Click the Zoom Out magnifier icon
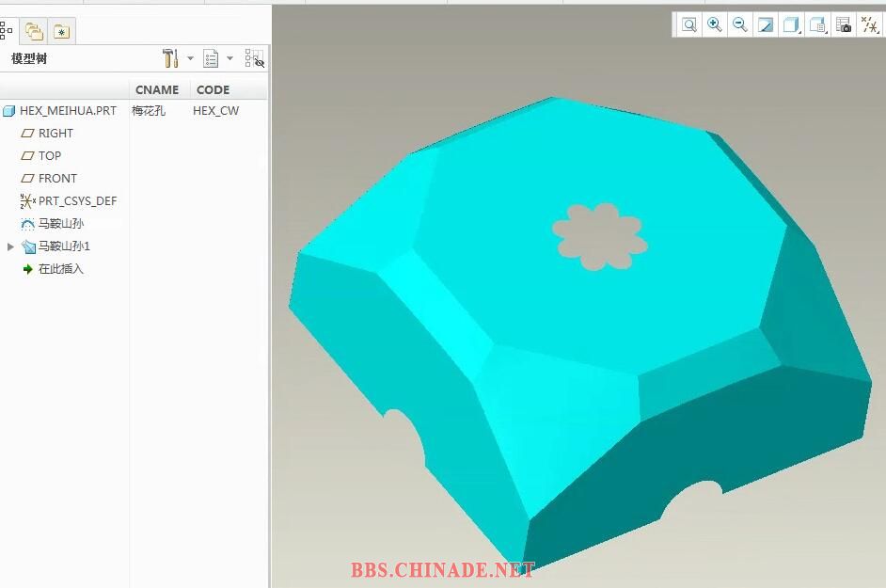The height and width of the screenshot is (588, 886). [740, 25]
